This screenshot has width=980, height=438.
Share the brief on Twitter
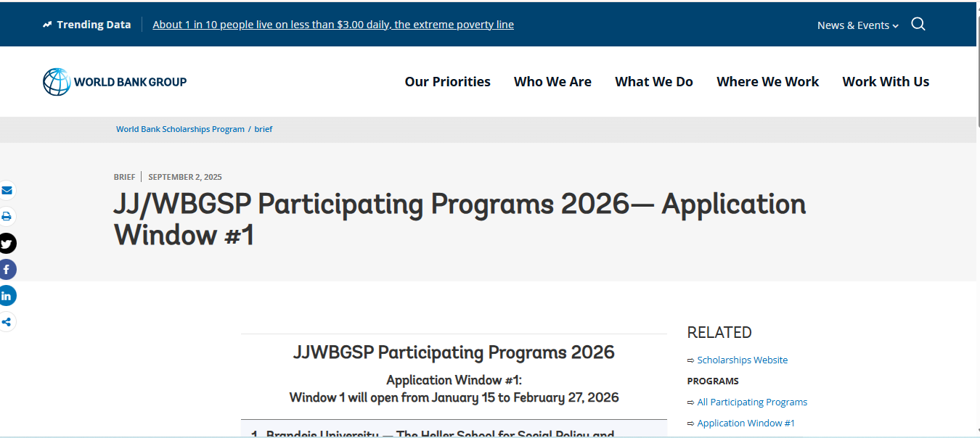[x=7, y=243]
